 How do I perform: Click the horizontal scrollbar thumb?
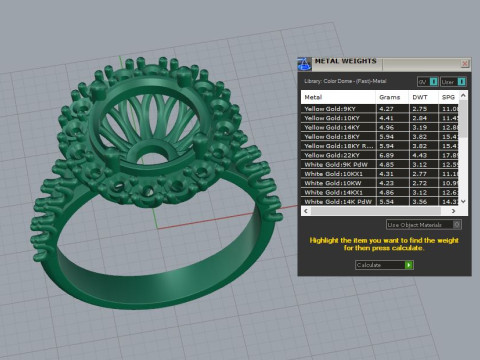click(376, 211)
